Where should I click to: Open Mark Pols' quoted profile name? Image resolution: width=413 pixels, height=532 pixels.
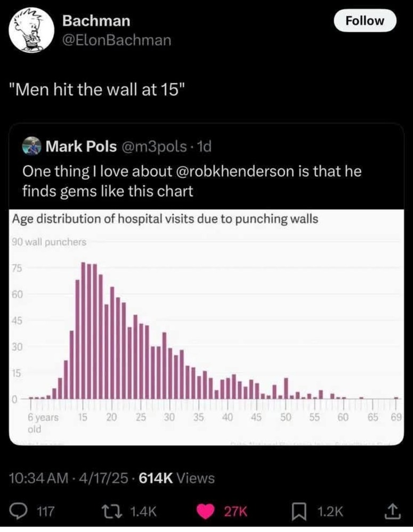click(x=81, y=146)
